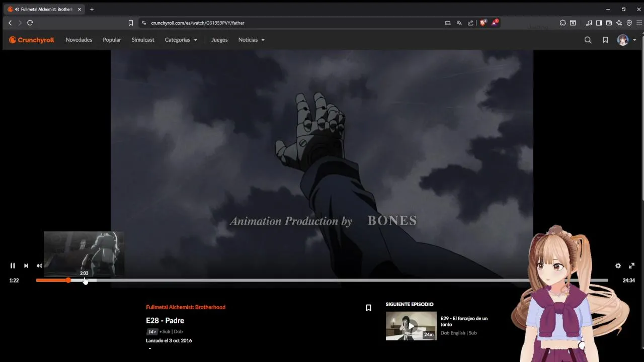Image resolution: width=644 pixels, height=362 pixels.
Task: Click the 'E28 - Padre' episode title
Action: pyautogui.click(x=165, y=320)
